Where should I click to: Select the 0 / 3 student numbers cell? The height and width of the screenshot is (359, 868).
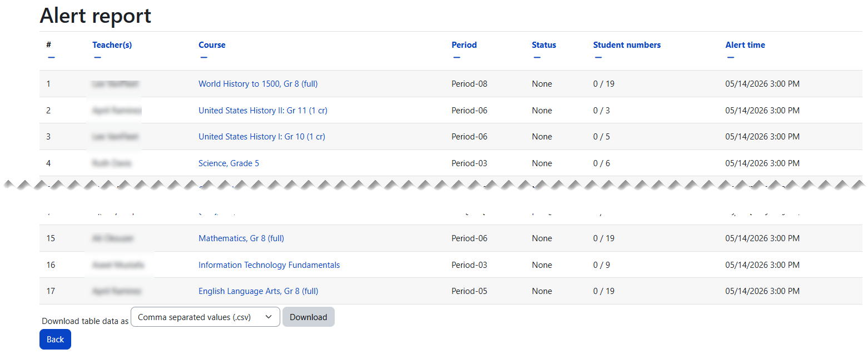pos(602,111)
